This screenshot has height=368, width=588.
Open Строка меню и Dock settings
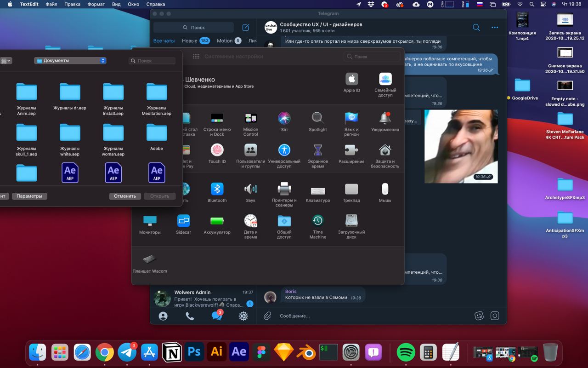pyautogui.click(x=217, y=124)
